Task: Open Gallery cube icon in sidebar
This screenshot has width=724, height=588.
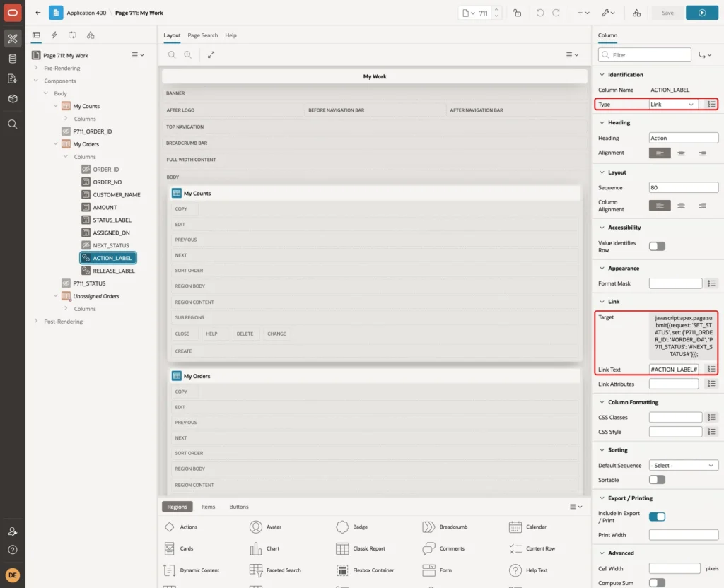Action: point(13,99)
